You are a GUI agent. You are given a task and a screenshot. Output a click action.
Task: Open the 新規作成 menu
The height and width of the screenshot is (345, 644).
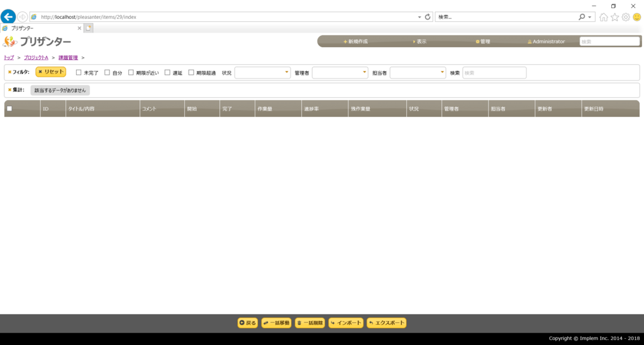356,41
